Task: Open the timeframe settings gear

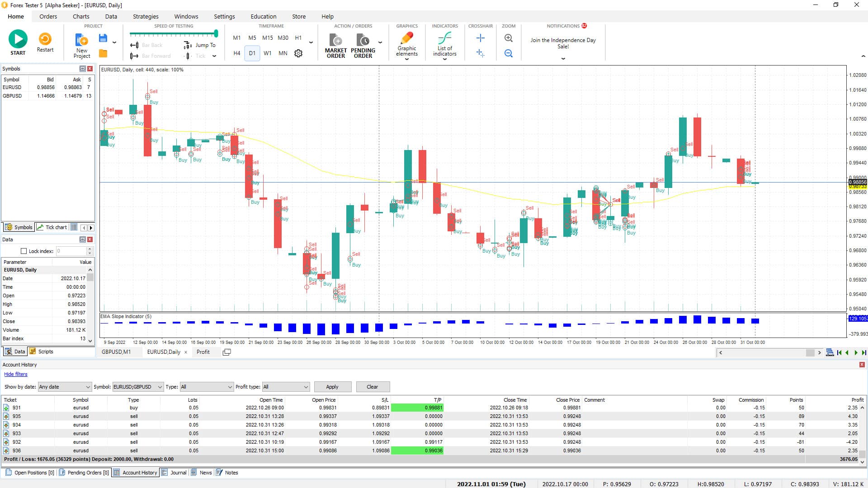Action: [298, 53]
